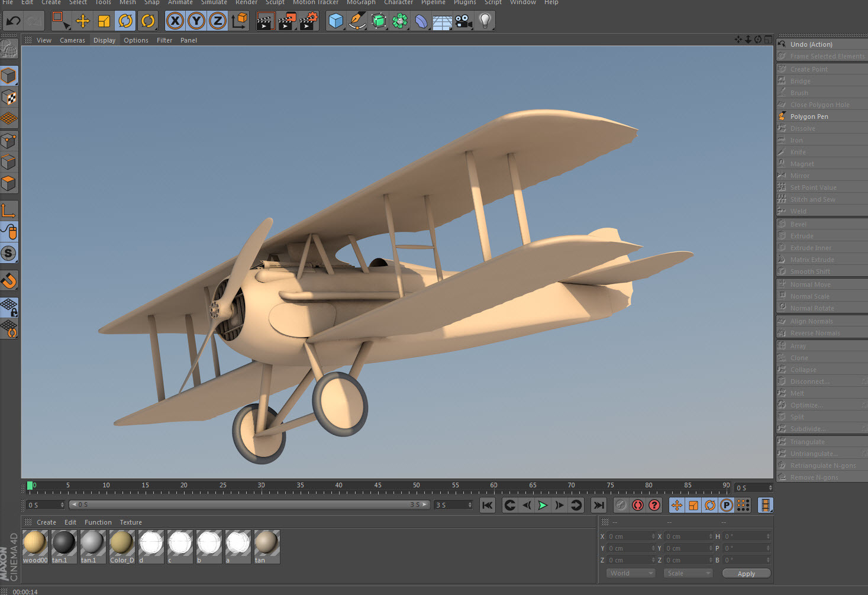Toggle Viewport Solo S icon
Viewport: 868px width, 595px height.
coord(9,253)
